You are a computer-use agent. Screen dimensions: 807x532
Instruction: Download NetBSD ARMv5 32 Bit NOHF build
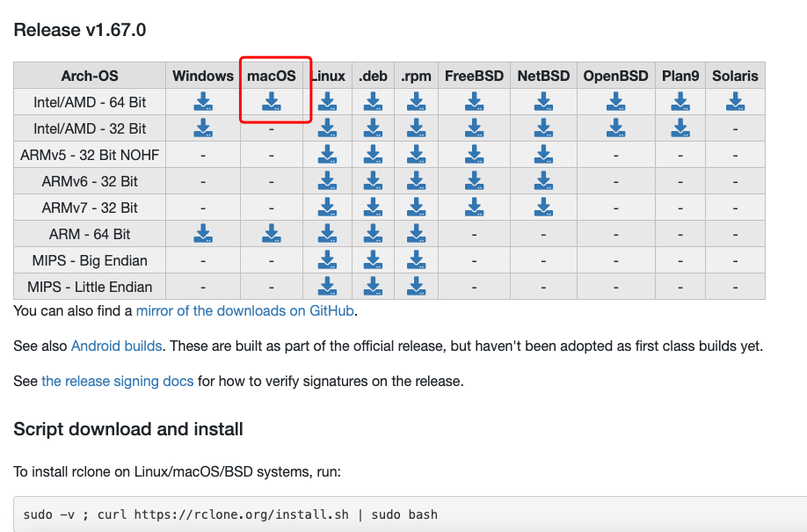click(543, 154)
